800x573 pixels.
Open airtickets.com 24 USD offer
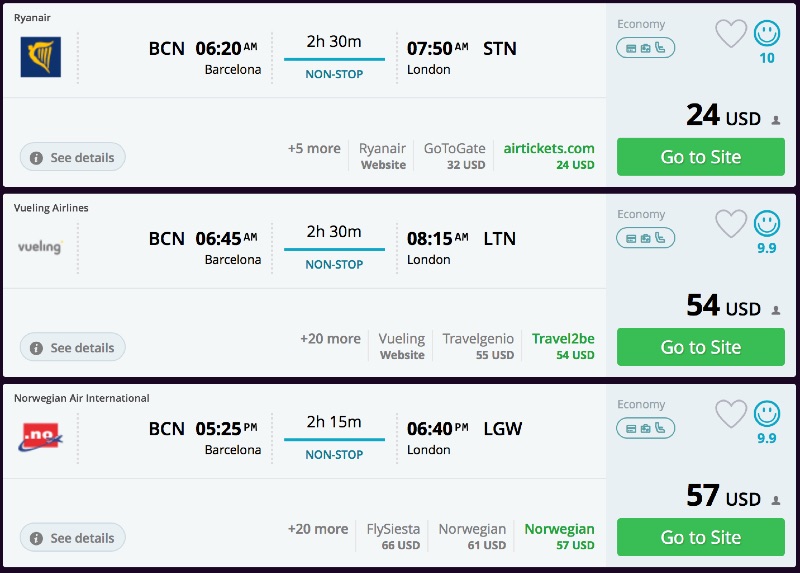tap(549, 156)
